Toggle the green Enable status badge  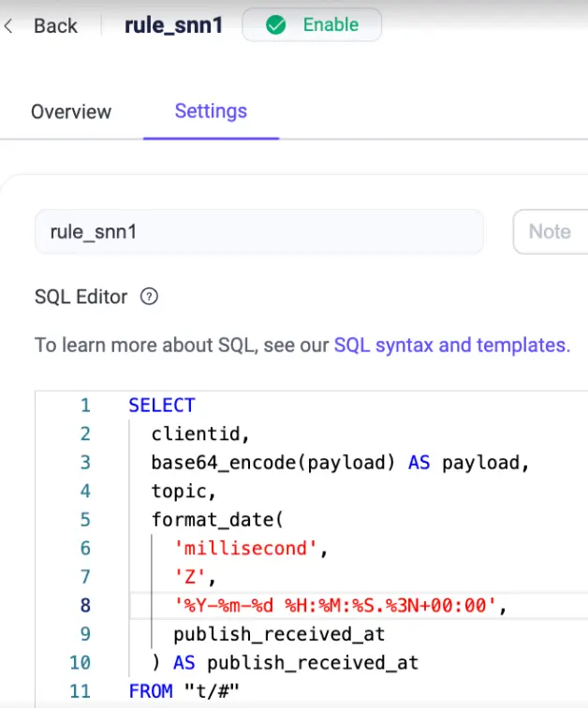click(x=312, y=25)
